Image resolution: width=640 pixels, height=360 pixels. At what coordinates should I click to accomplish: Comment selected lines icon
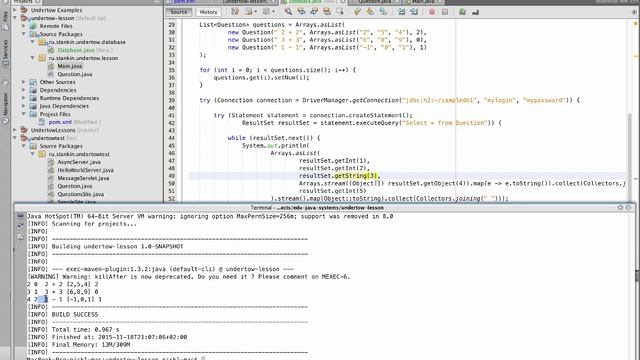click(x=462, y=12)
